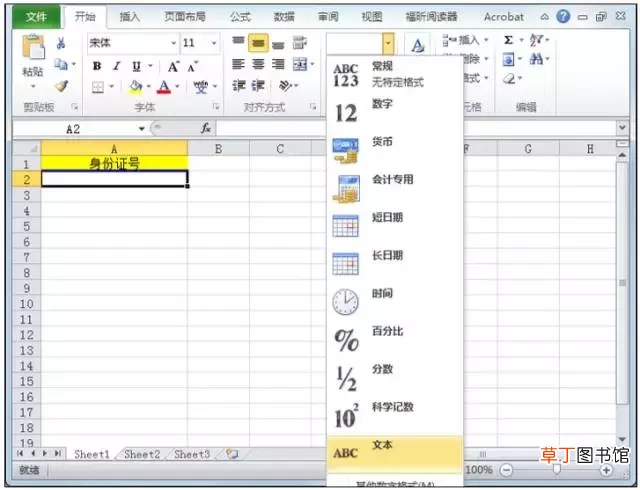Open the 文件 tab
640x490 pixels.
point(36,17)
